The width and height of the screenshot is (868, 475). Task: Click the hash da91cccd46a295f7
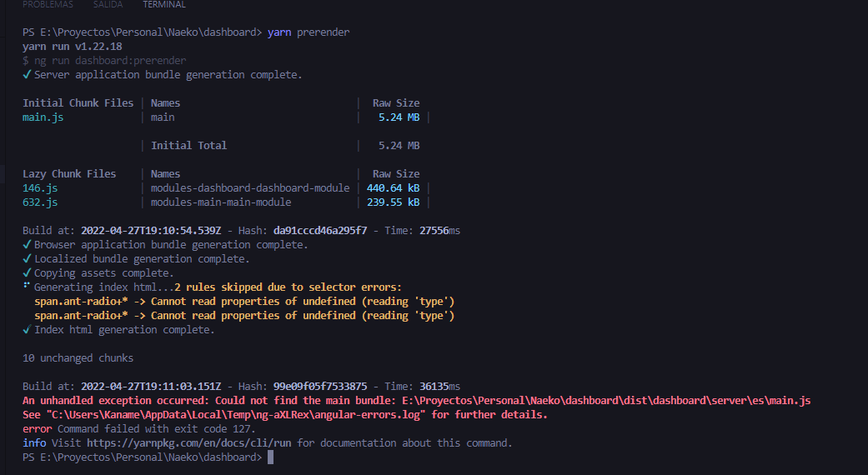320,231
